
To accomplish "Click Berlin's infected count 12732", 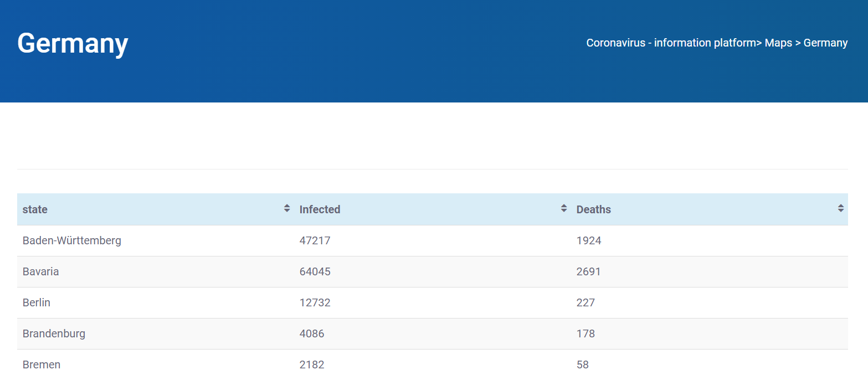I will coord(315,302).
